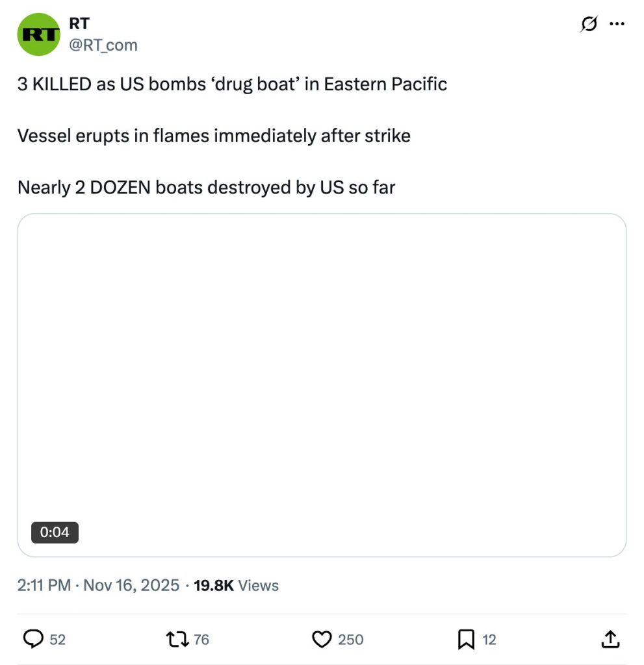This screenshot has width=644, height=665.
Task: Click the 250 likes count
Action: 350,640
